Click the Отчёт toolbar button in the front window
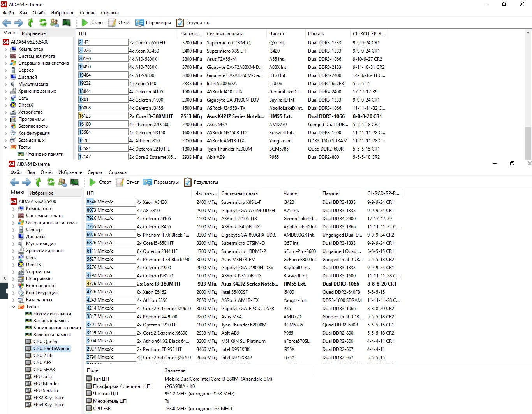 [x=127, y=182]
